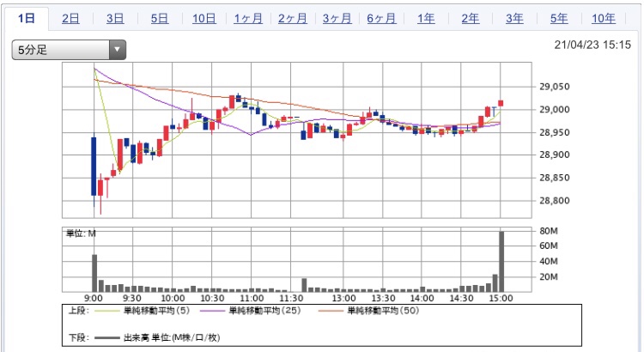Click the orange line swatch for 単純移動平均(50)
This screenshot has width=644, height=352.
click(x=331, y=311)
